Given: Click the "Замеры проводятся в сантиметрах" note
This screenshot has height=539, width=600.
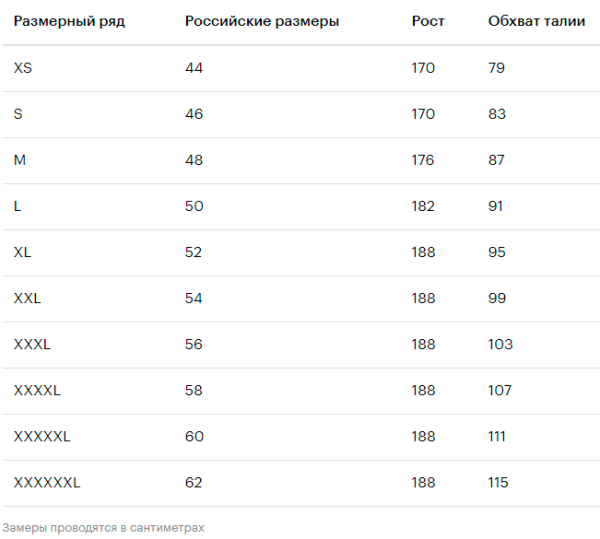Looking at the screenshot, I should (x=103, y=527).
